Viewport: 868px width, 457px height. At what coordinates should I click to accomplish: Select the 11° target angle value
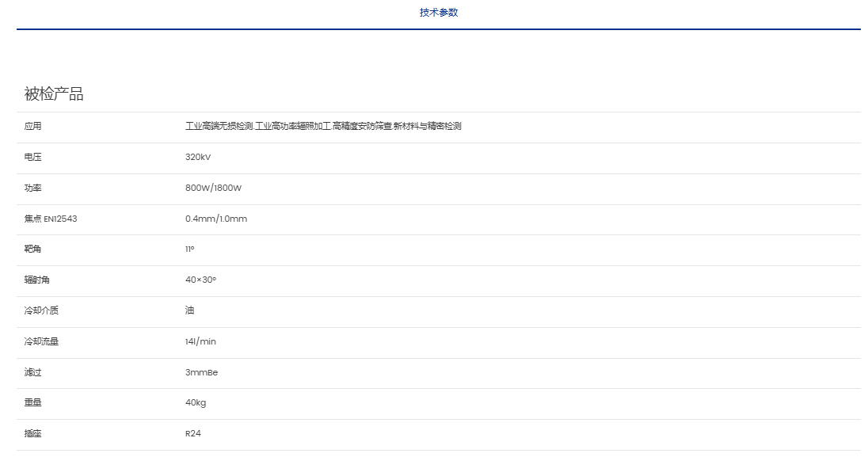click(190, 249)
